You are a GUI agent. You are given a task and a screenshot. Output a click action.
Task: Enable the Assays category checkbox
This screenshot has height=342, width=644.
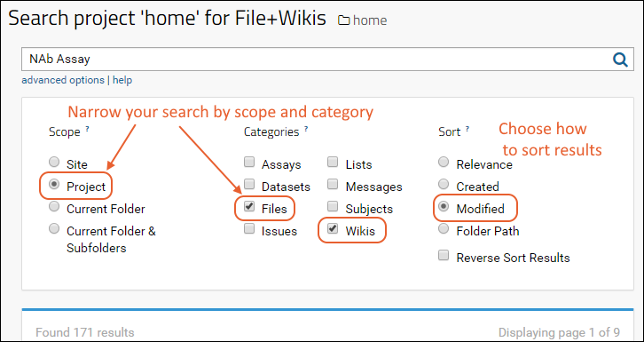249,162
